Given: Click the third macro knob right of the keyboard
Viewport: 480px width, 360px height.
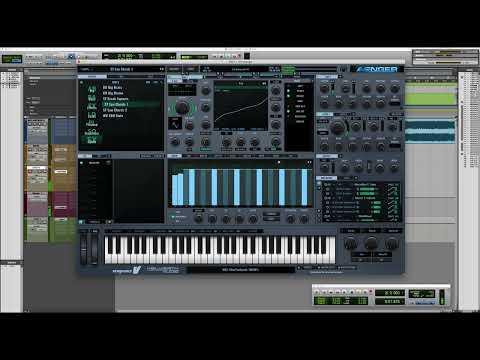Looking at the screenshot, I should [392, 243].
